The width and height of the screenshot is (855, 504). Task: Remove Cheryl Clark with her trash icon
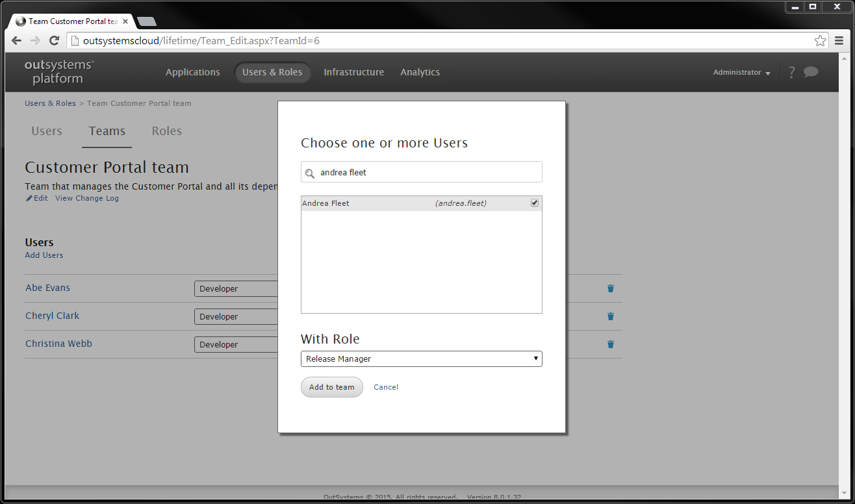point(610,316)
